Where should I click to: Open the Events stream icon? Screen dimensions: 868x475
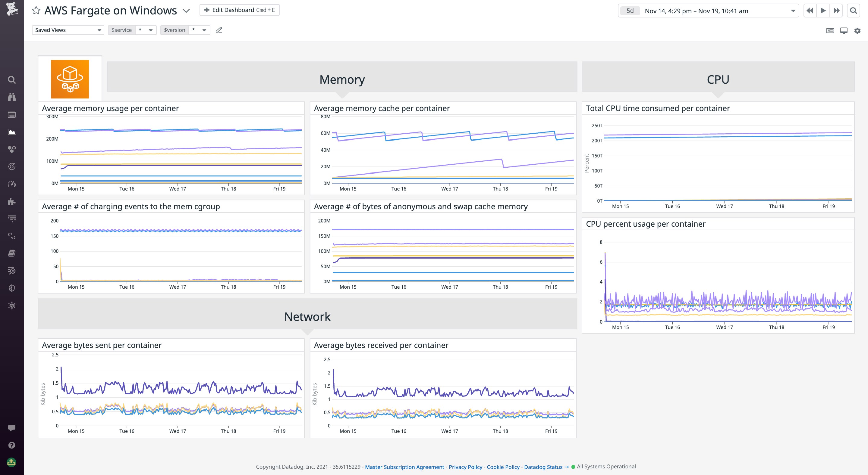tap(12, 114)
